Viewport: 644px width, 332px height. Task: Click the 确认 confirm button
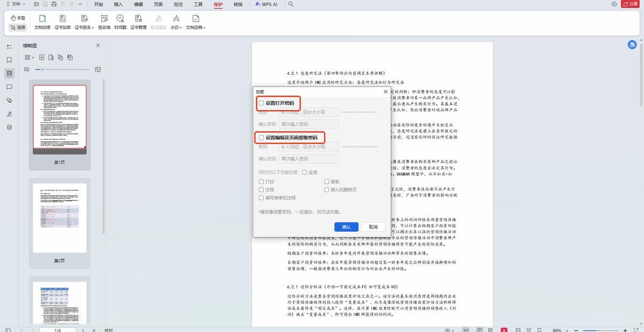346,227
